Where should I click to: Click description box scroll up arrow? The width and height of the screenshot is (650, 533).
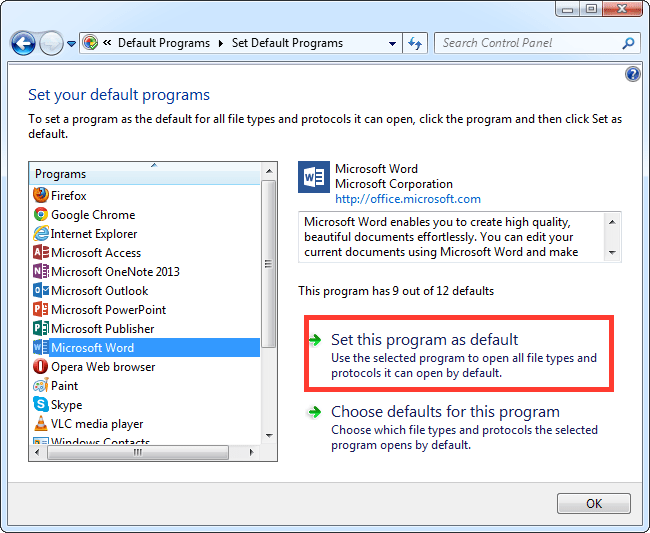pyautogui.click(x=612, y=222)
